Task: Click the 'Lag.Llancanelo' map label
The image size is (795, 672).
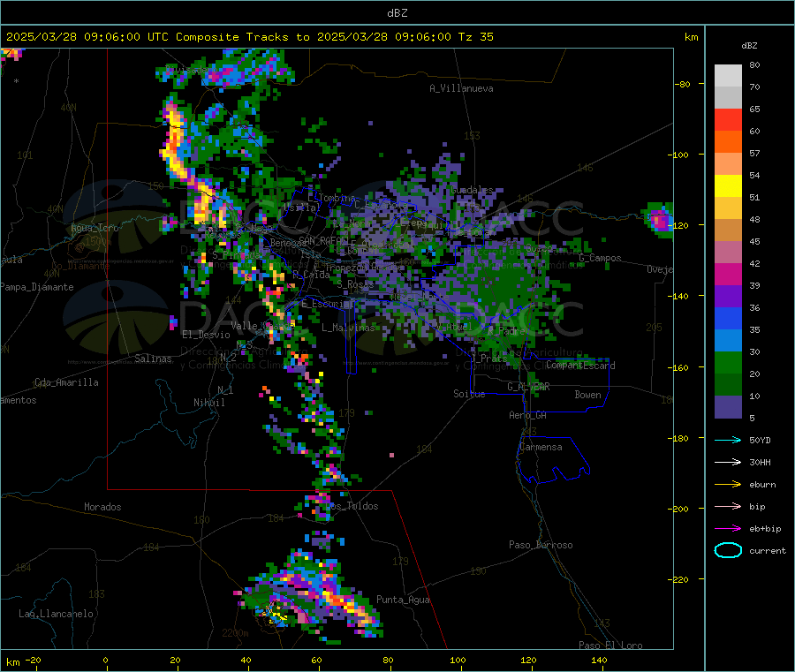Action: [56, 614]
